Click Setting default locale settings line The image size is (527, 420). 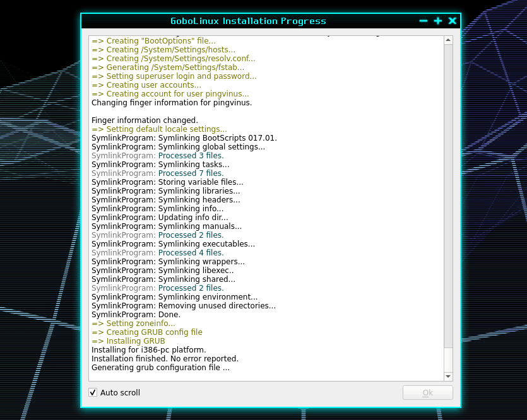tap(159, 129)
